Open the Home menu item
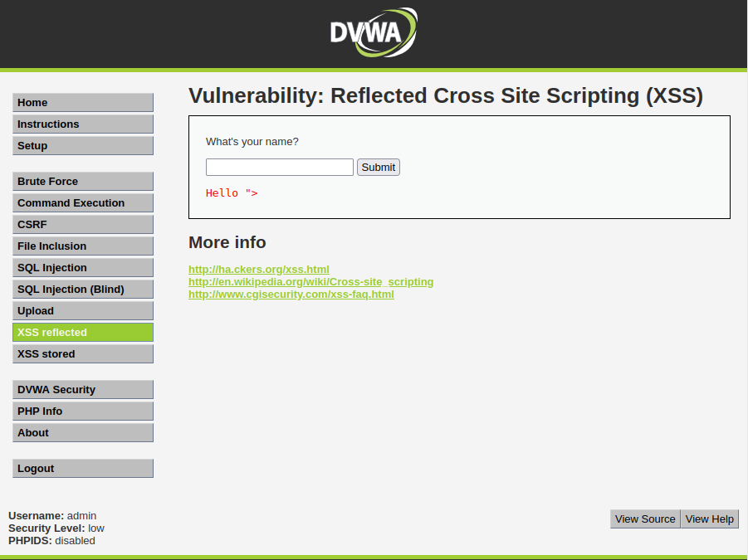Image resolution: width=748 pixels, height=560 pixels. coord(83,103)
